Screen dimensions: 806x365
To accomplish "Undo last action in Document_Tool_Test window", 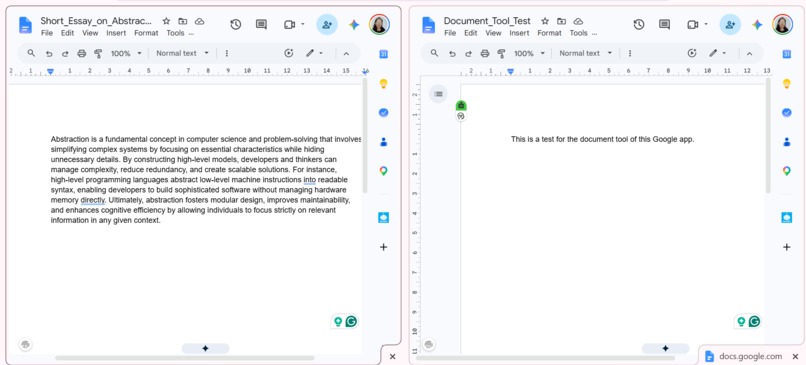I will click(x=452, y=53).
